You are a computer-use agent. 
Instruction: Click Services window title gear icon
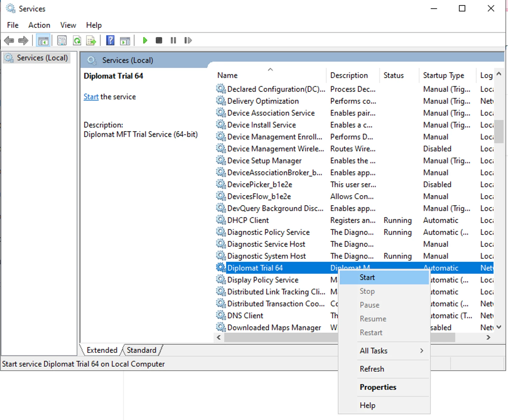[x=11, y=8]
